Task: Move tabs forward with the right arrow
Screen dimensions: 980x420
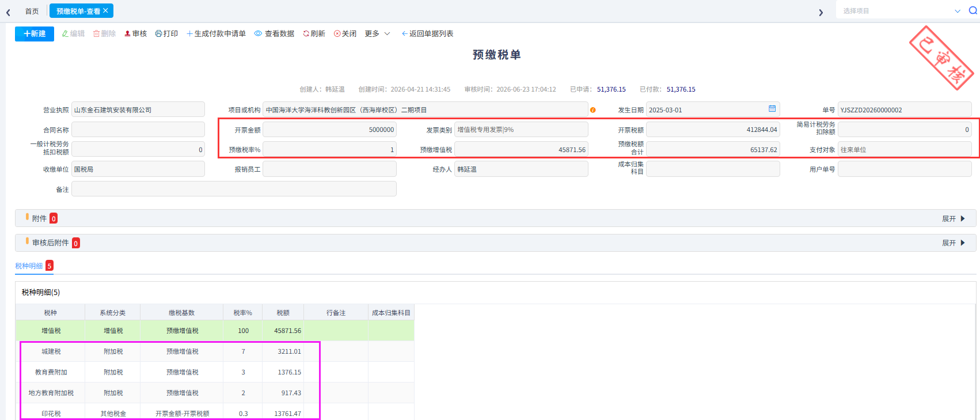Action: (x=821, y=12)
